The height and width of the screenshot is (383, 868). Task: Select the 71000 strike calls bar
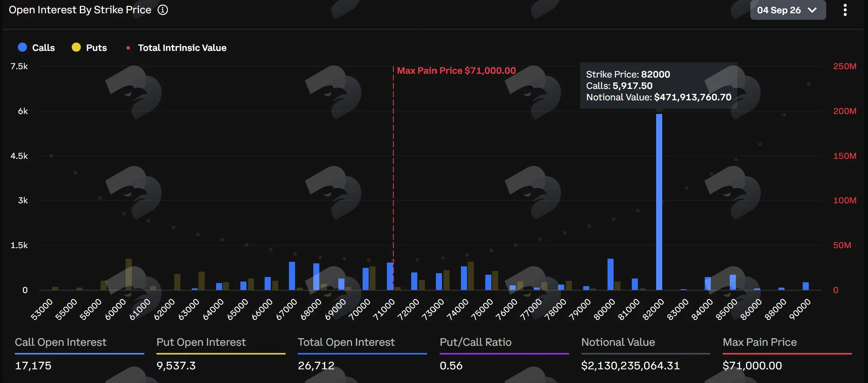tap(390, 276)
